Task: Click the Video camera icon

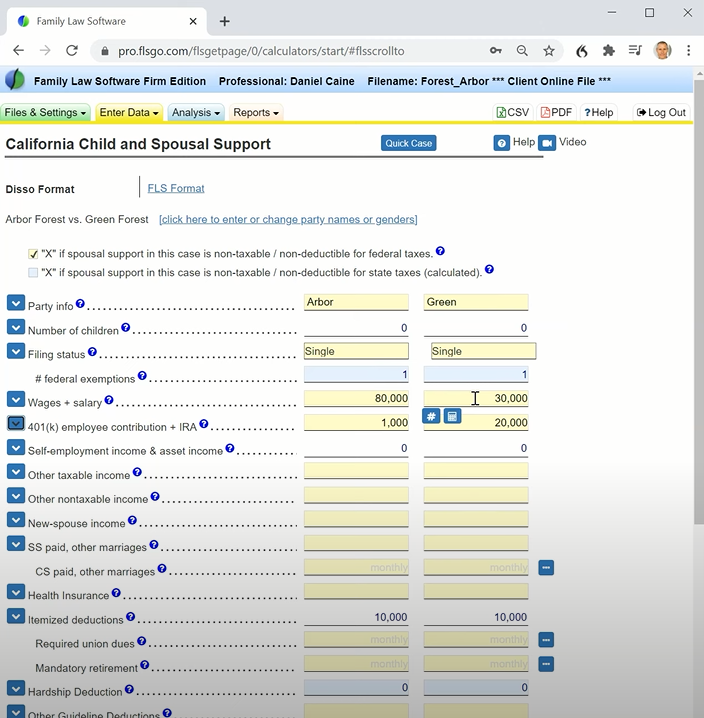Action: click(546, 143)
